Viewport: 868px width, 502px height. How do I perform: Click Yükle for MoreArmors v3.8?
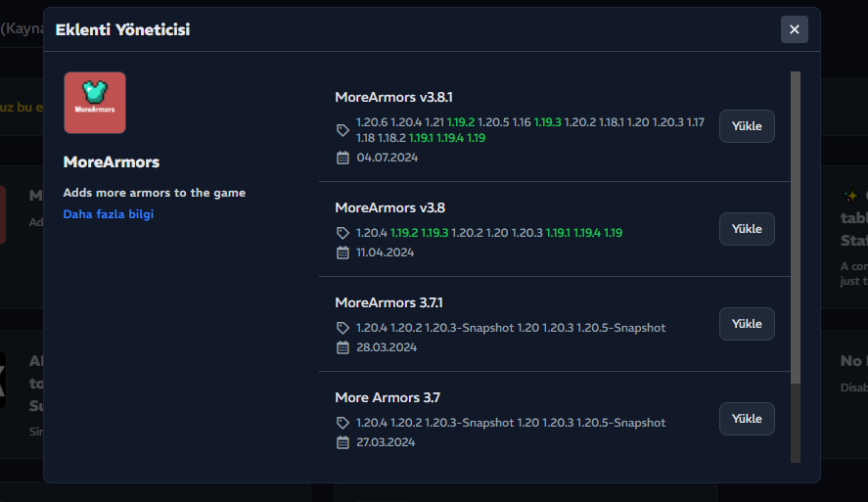coord(747,229)
